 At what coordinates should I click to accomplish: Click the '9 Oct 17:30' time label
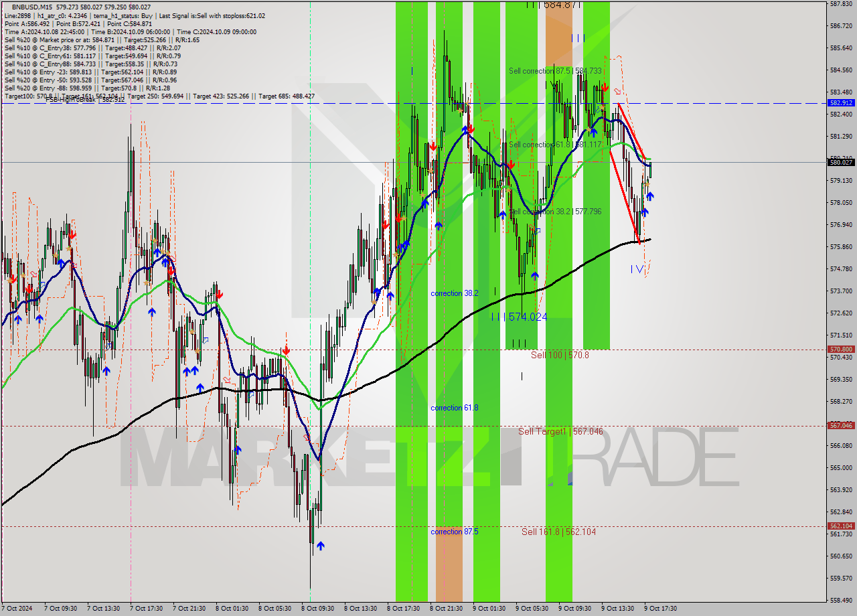(661, 609)
